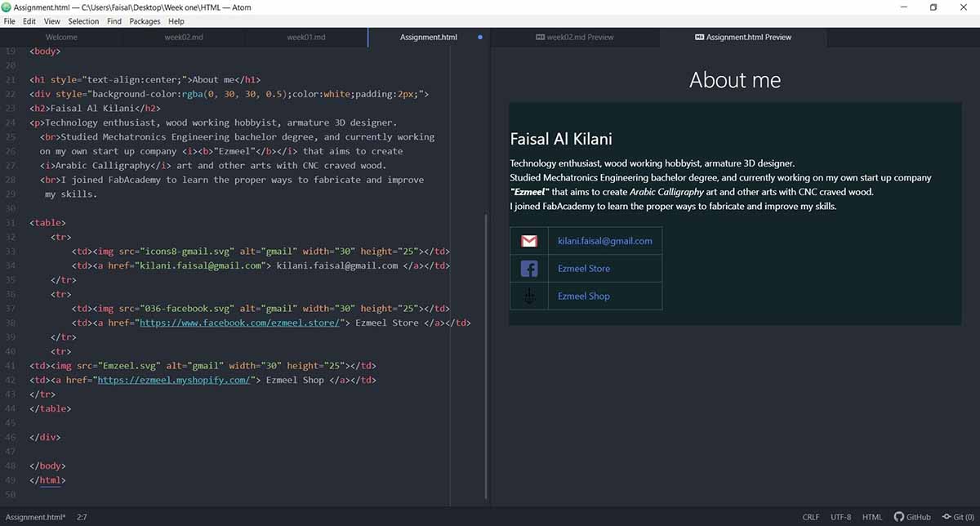
Task: Change the UTF-8 encoding setting
Action: tap(841, 517)
